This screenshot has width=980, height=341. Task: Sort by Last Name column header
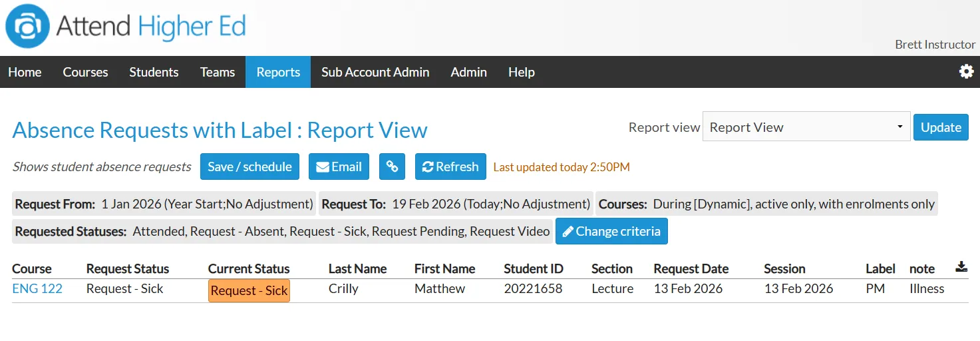357,269
